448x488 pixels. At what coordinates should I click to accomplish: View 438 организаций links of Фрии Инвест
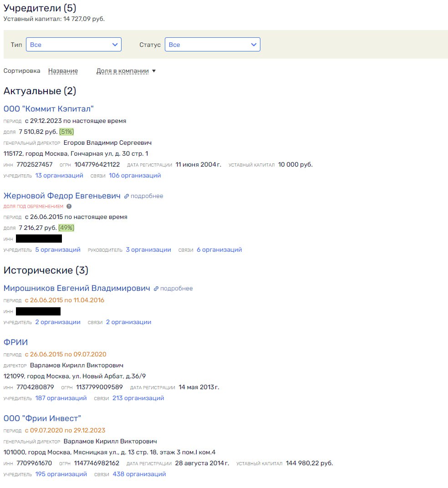tap(139, 474)
